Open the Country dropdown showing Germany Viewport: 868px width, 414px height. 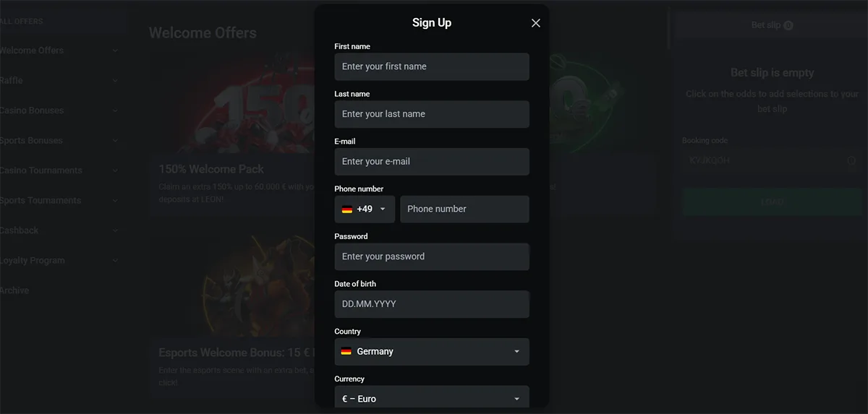pyautogui.click(x=516, y=352)
